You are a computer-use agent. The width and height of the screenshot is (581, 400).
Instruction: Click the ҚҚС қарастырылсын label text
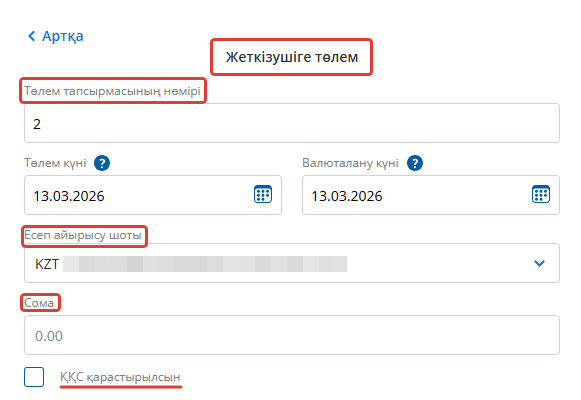click(120, 377)
